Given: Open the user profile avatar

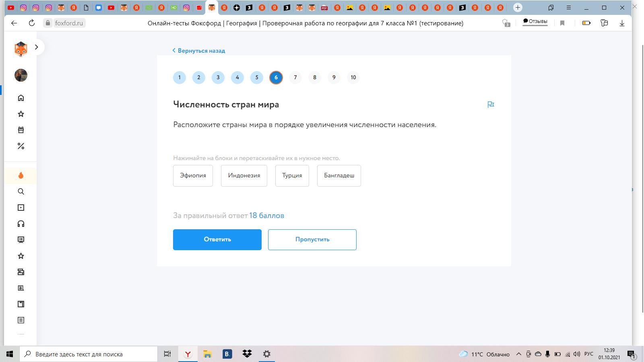Looking at the screenshot, I should click(x=21, y=75).
